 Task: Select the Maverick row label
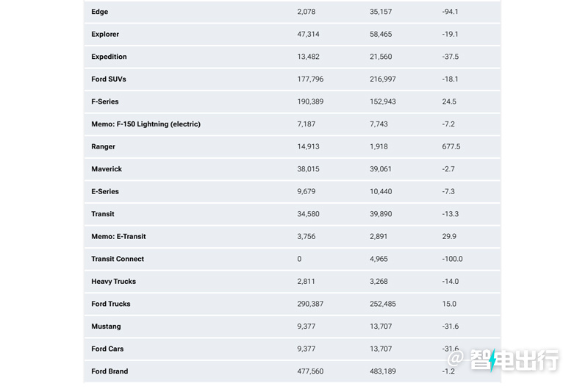coord(107,169)
